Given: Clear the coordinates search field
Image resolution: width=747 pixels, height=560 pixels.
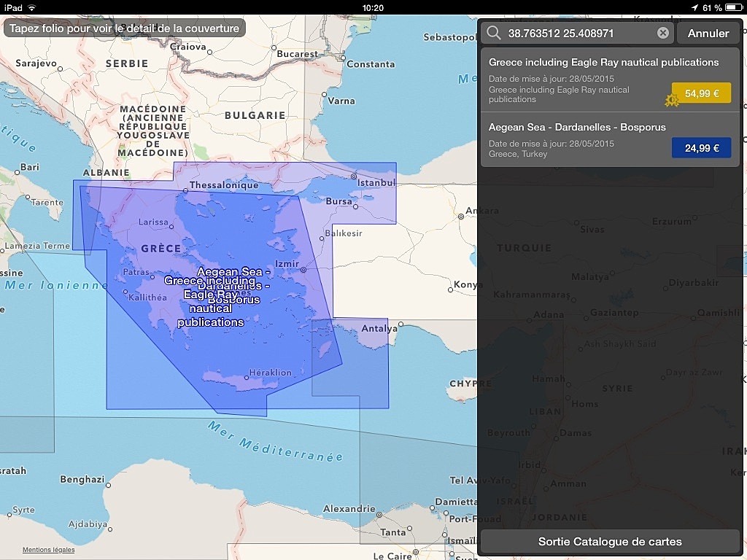Looking at the screenshot, I should (662, 33).
